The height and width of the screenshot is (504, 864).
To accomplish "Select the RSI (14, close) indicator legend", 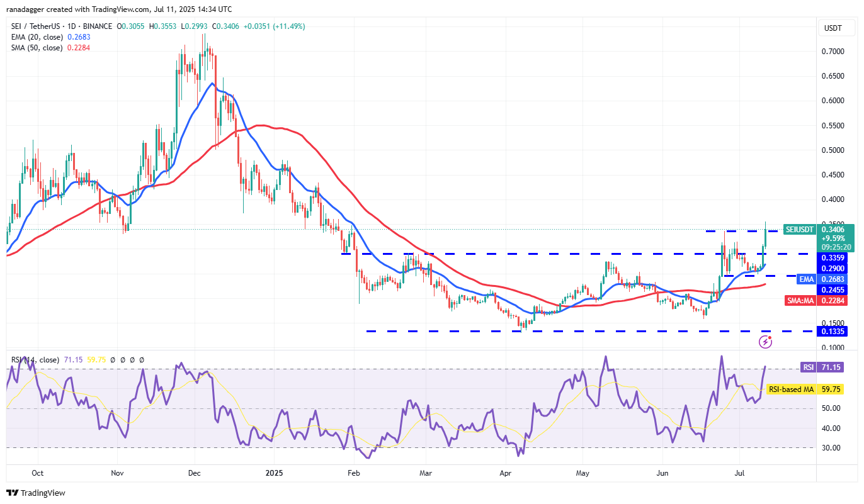I will tap(35, 360).
